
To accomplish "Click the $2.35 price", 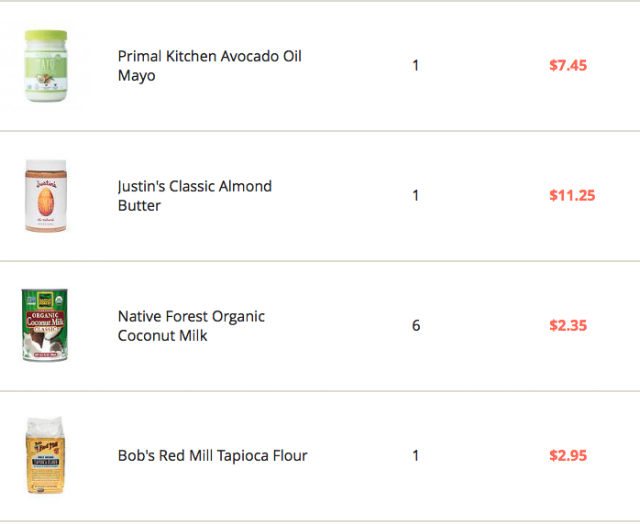I will (x=568, y=326).
